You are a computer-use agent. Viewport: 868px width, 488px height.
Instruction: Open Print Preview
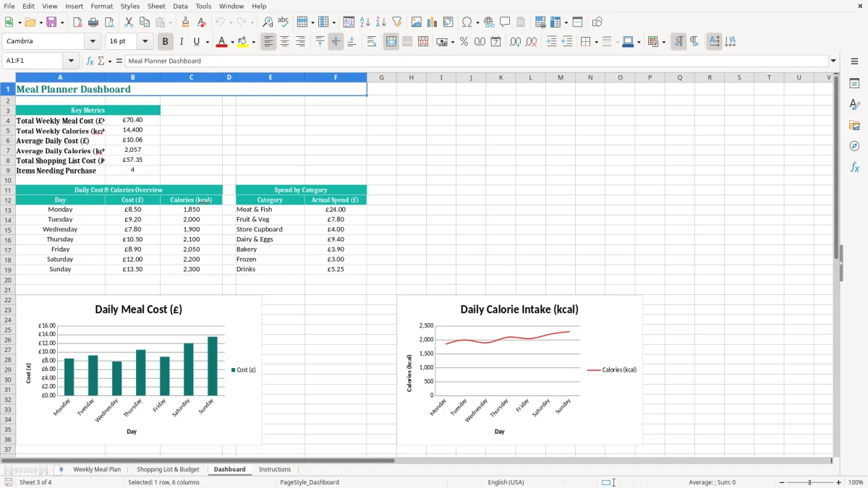[109, 22]
